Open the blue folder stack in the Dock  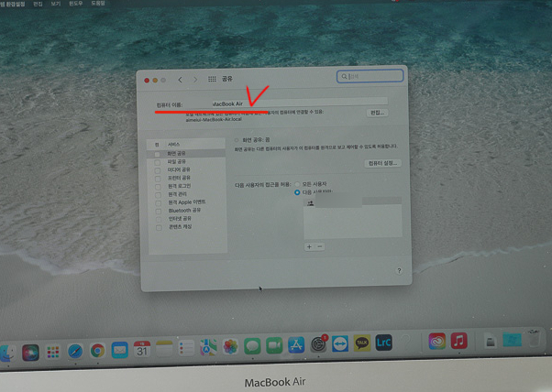(x=512, y=339)
